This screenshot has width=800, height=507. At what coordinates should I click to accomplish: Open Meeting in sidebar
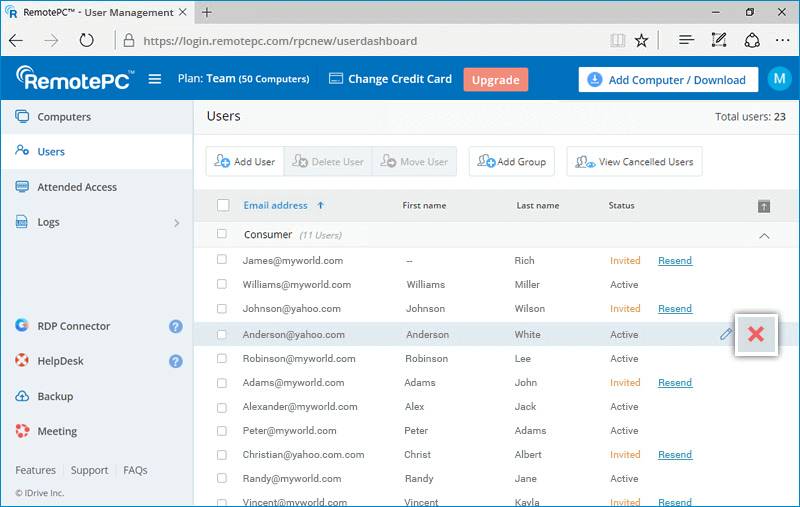point(46,431)
